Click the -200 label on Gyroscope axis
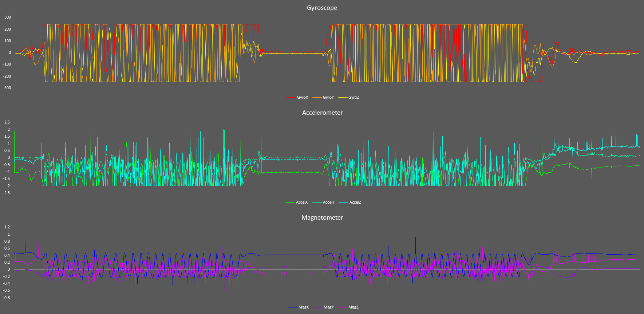 (7, 76)
